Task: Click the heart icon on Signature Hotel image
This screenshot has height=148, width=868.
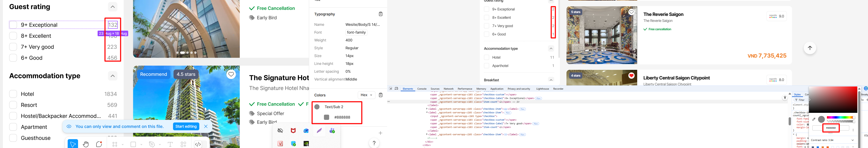Action: tap(231, 74)
